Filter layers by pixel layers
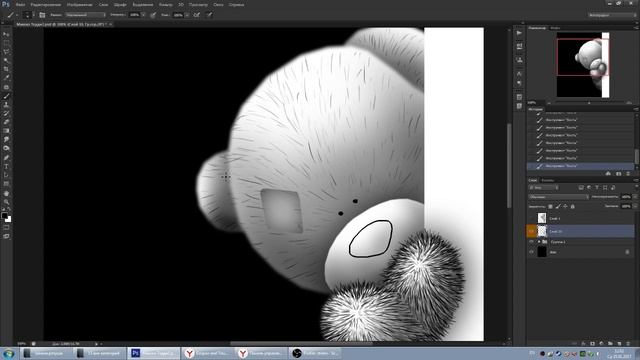The height and width of the screenshot is (360, 640). point(581,187)
